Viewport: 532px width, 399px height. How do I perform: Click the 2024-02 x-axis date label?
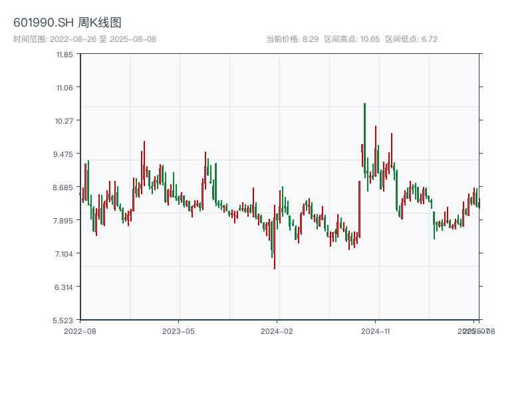click(x=277, y=331)
